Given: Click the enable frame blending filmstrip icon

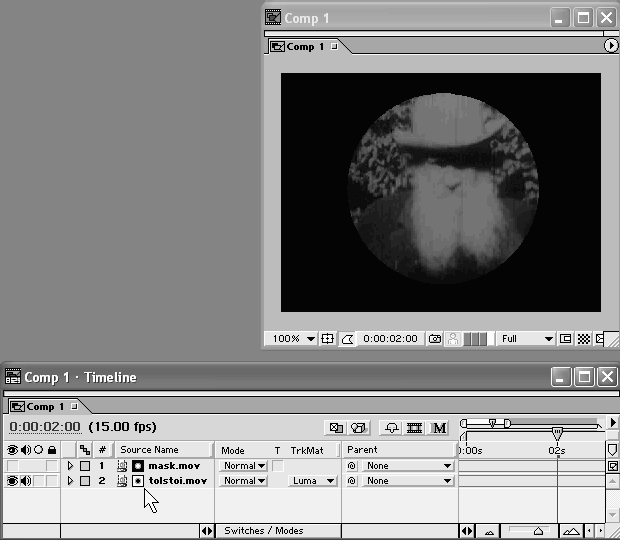Looking at the screenshot, I should coord(414,428).
